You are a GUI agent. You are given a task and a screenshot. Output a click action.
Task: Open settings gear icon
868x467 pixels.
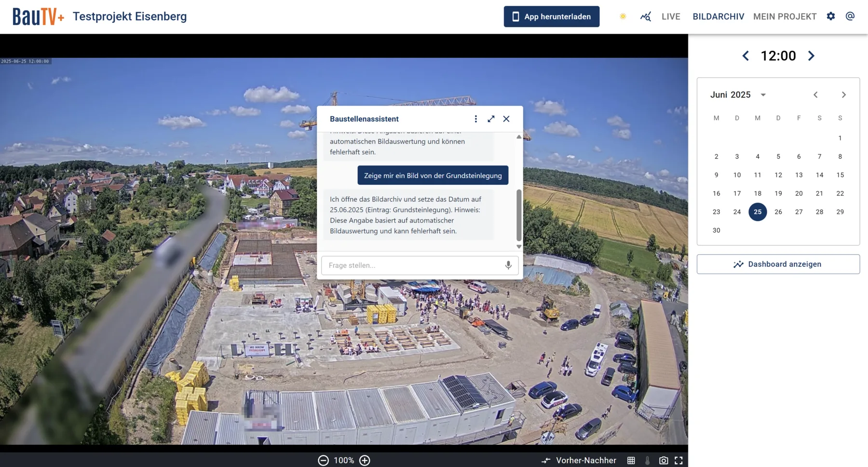[x=831, y=16]
